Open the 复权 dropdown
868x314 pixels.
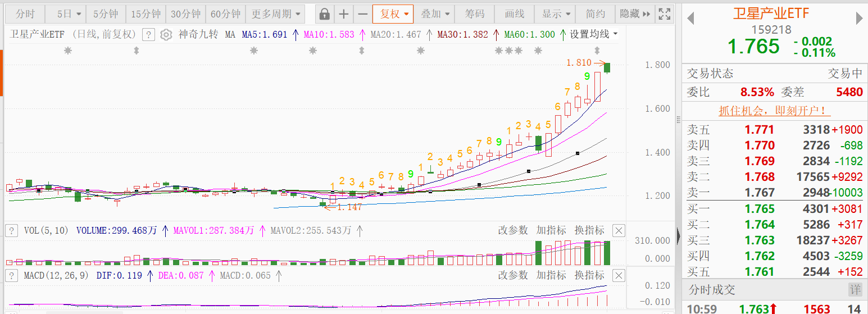393,14
